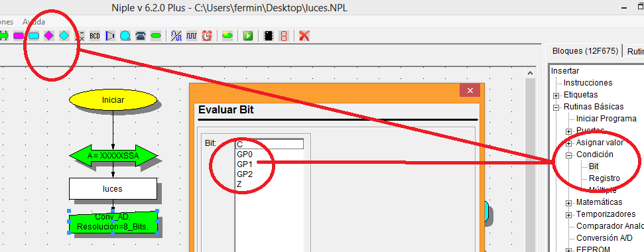Screen dimensions: 644x252
Task: Click the canvas scrollbar up arrow
Action: click(x=530, y=73)
